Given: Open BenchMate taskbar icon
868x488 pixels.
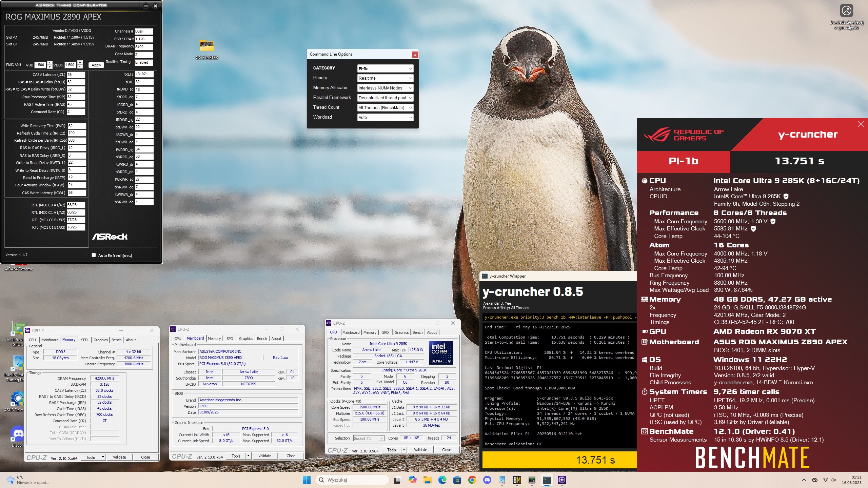Looking at the screenshot, I should pyautogui.click(x=517, y=480).
